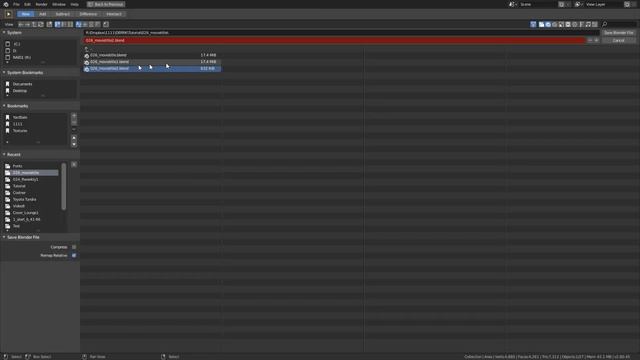Screen dimensions: 640x360
Task: Sort files alphabetically
Action: click(x=78, y=24)
